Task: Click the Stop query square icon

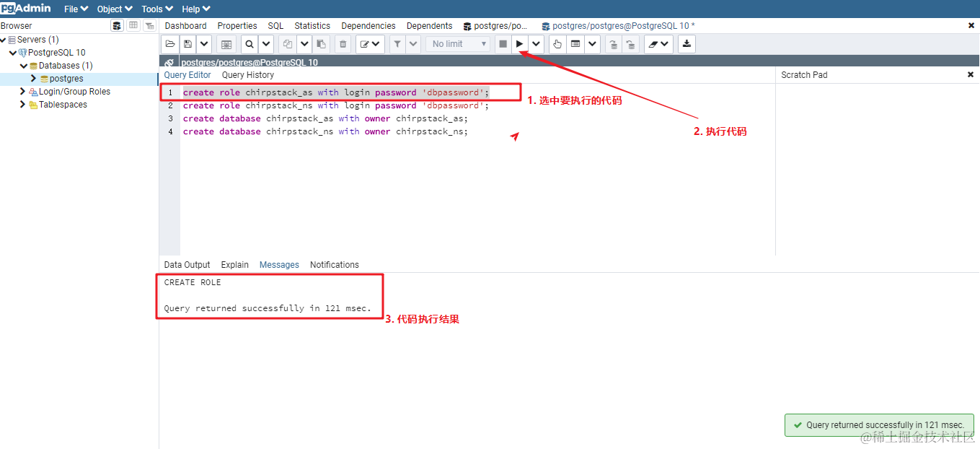Action: tap(503, 44)
